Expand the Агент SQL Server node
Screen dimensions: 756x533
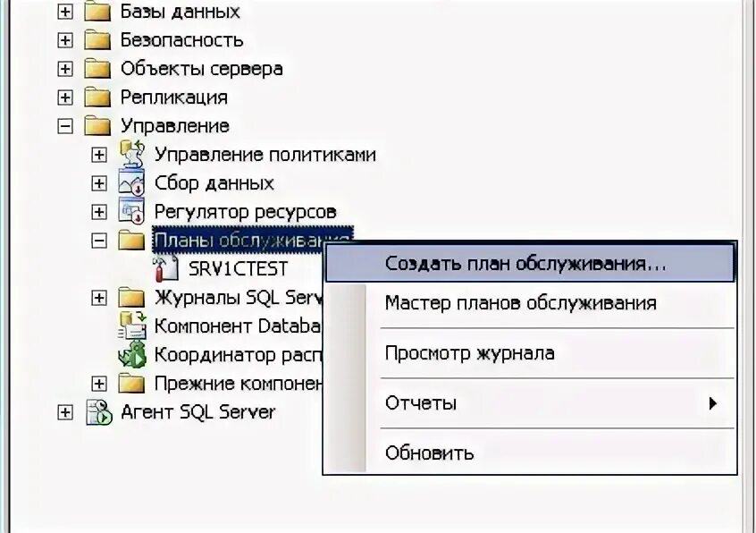click(x=65, y=412)
